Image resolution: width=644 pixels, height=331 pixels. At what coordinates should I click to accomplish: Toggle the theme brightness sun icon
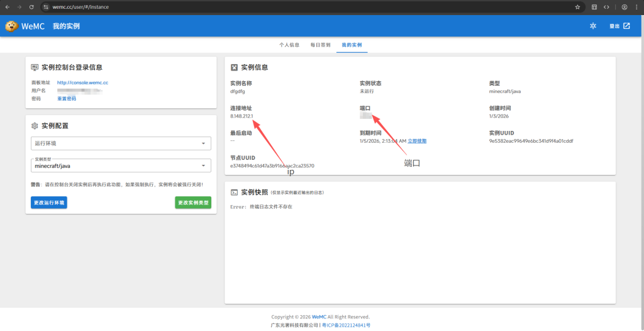point(592,26)
